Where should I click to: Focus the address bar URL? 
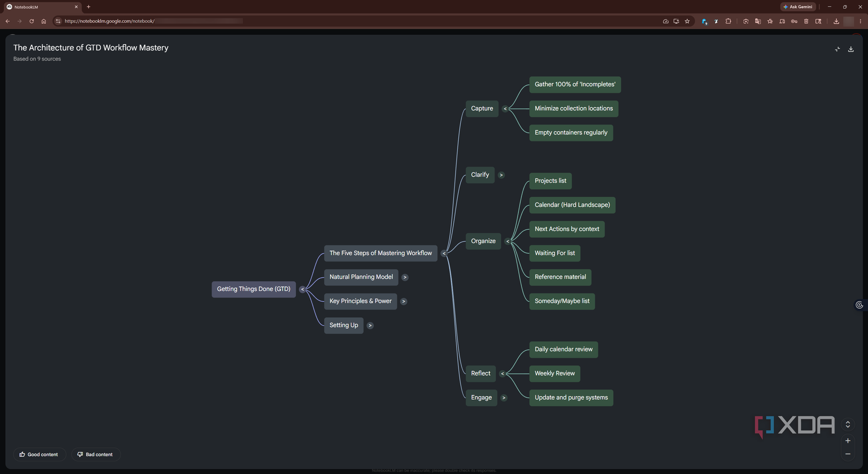(153, 21)
